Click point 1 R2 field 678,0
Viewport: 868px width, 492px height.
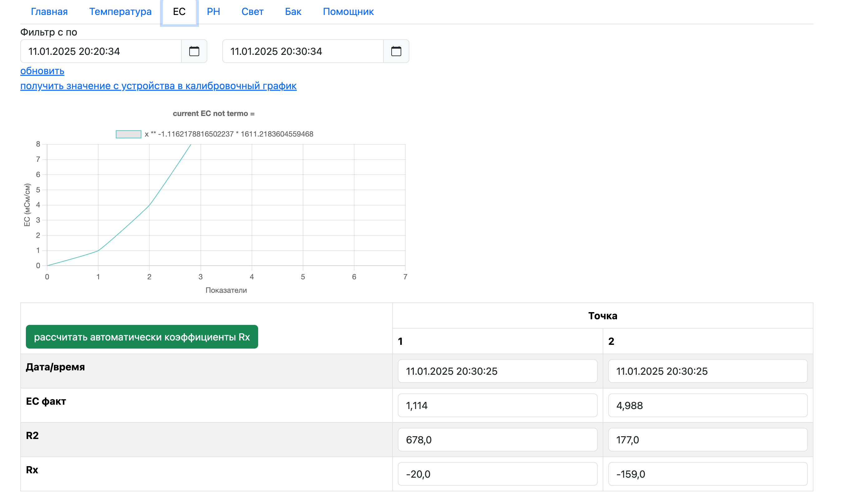pyautogui.click(x=497, y=440)
